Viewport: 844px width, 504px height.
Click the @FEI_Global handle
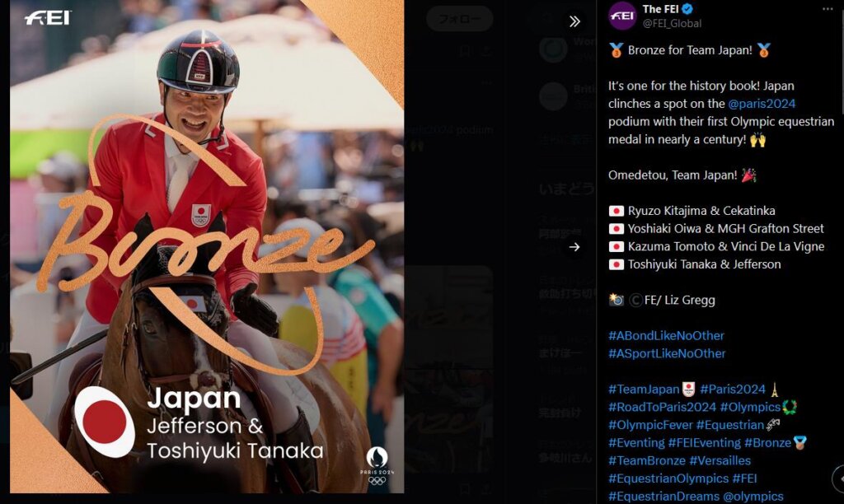(672, 23)
